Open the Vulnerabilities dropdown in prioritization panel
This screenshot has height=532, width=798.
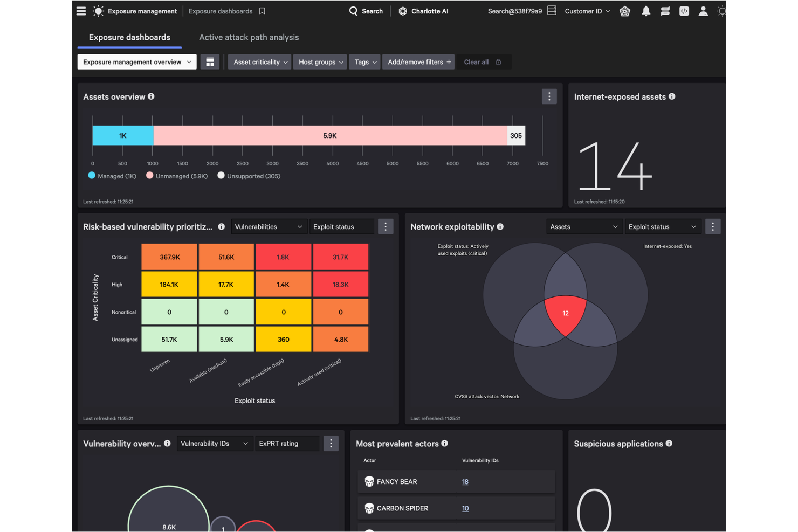[269, 226]
